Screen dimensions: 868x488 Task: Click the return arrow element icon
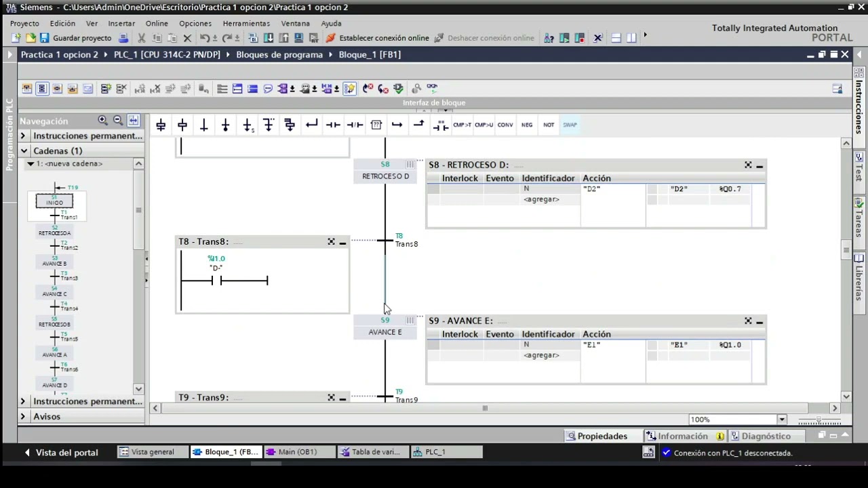(x=311, y=125)
